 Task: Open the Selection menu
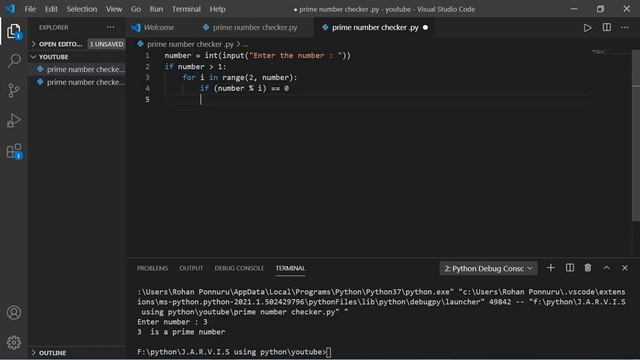point(82,9)
